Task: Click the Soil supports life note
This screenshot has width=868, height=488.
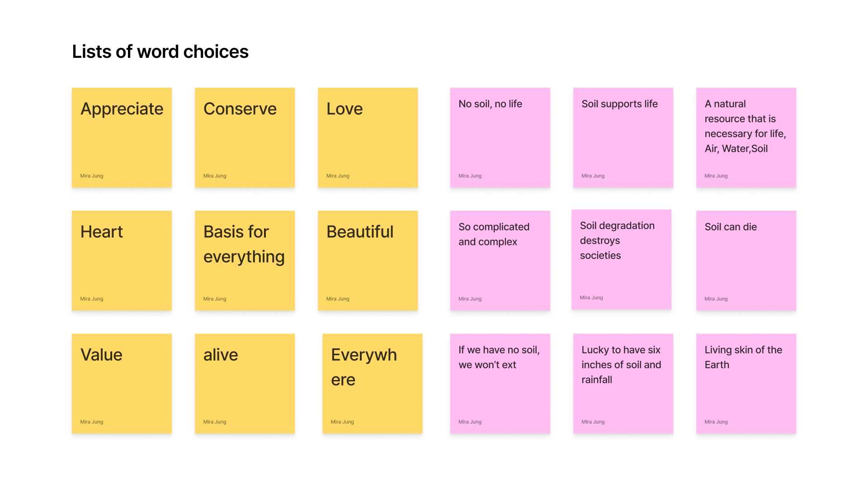Action: [x=623, y=137]
